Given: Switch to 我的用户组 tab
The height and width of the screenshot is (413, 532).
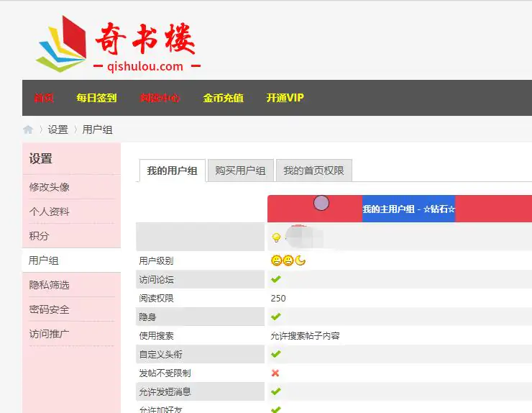Looking at the screenshot, I should (x=172, y=171).
